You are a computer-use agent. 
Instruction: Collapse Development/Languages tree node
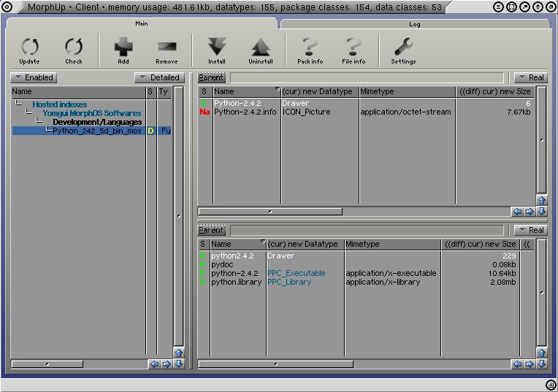39,122
